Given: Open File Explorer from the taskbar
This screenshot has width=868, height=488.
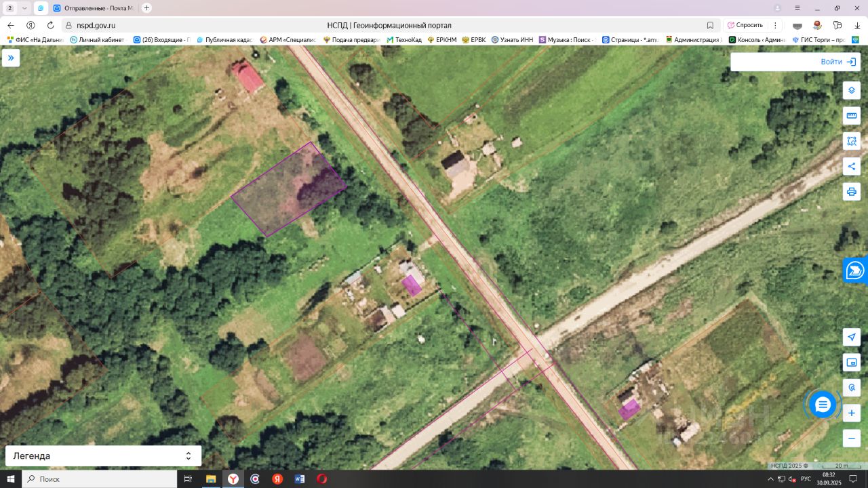Looking at the screenshot, I should coord(211,479).
